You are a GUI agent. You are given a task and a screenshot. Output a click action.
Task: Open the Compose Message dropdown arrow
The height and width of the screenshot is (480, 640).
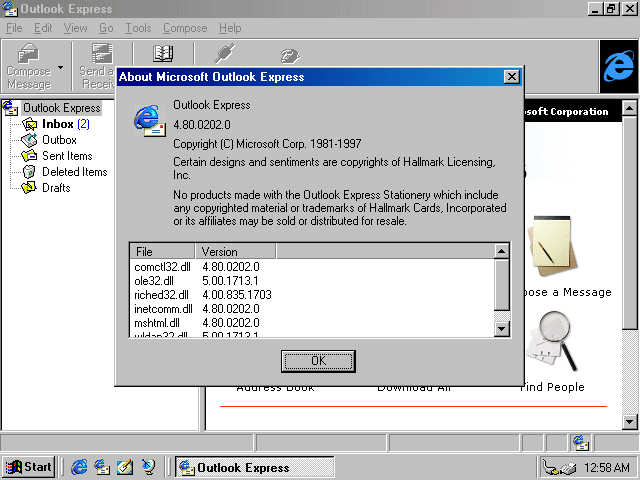[x=61, y=68]
